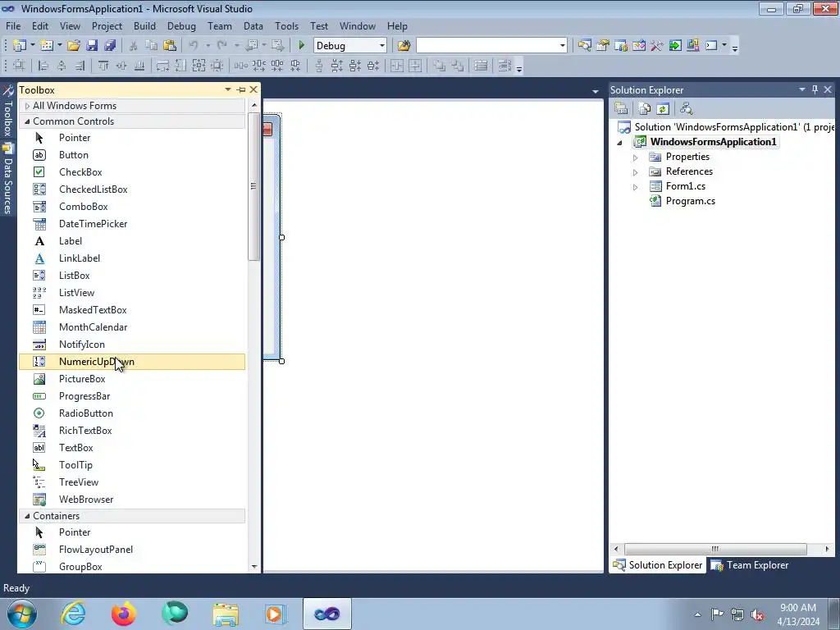Screen dimensions: 840x630
Task: Click the Command Window toolbar icon
Action: click(711, 46)
